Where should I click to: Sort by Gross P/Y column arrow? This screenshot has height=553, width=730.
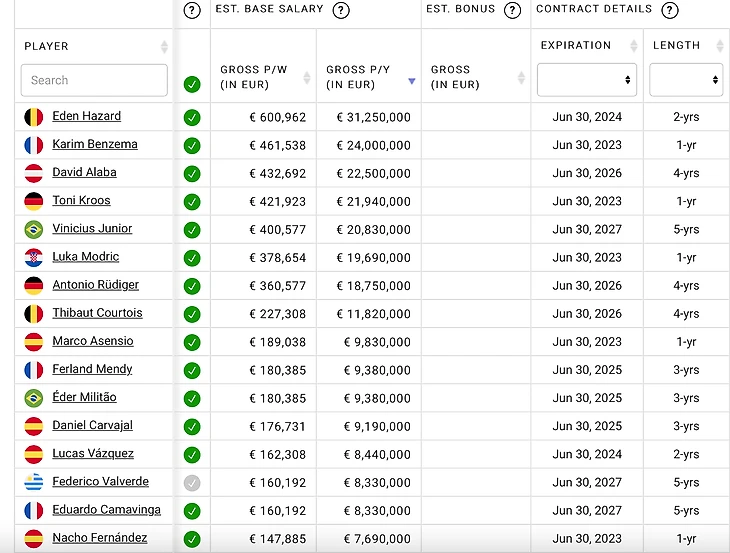(411, 81)
